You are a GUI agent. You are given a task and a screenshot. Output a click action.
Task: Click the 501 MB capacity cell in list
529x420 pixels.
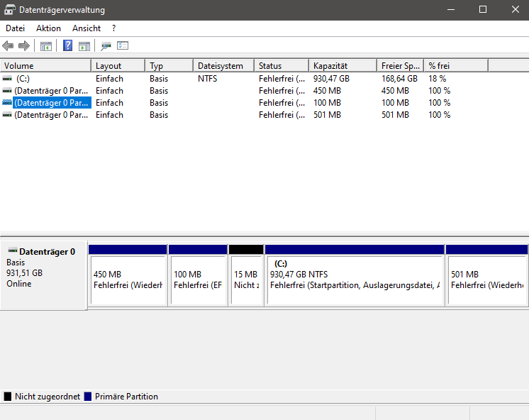click(327, 115)
